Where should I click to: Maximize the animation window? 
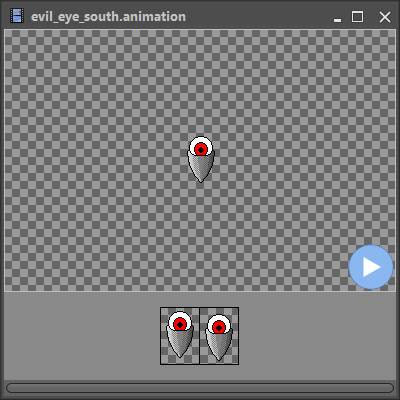pos(358,17)
